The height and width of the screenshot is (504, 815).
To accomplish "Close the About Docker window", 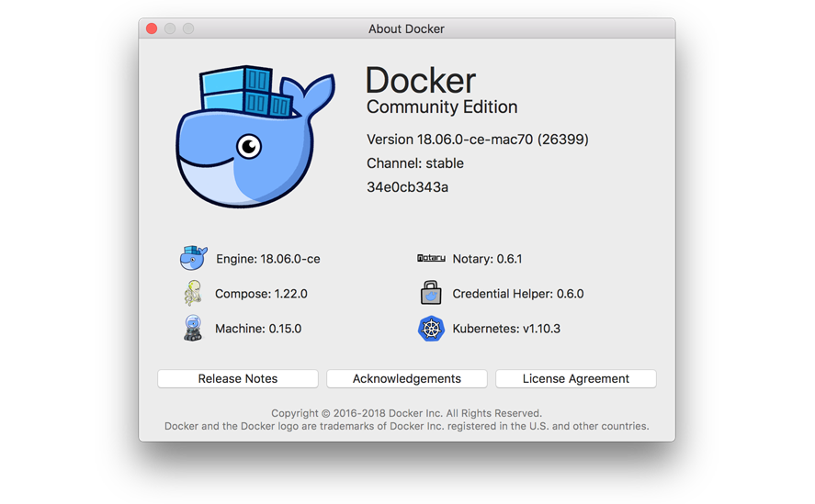I will click(x=152, y=28).
